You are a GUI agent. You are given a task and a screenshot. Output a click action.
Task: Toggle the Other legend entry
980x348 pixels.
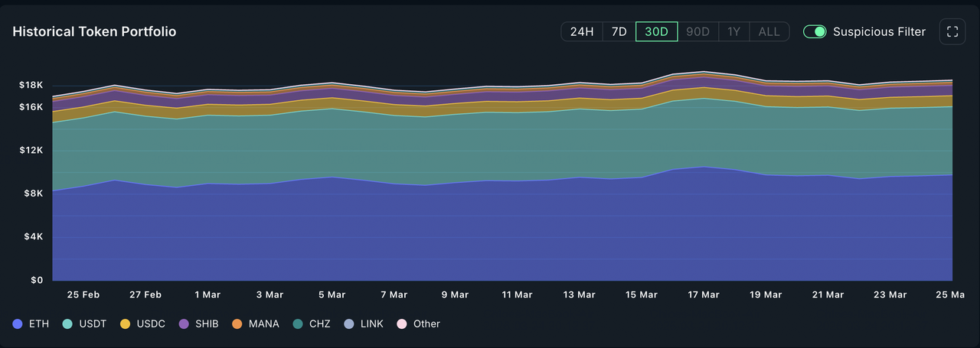[x=419, y=324]
